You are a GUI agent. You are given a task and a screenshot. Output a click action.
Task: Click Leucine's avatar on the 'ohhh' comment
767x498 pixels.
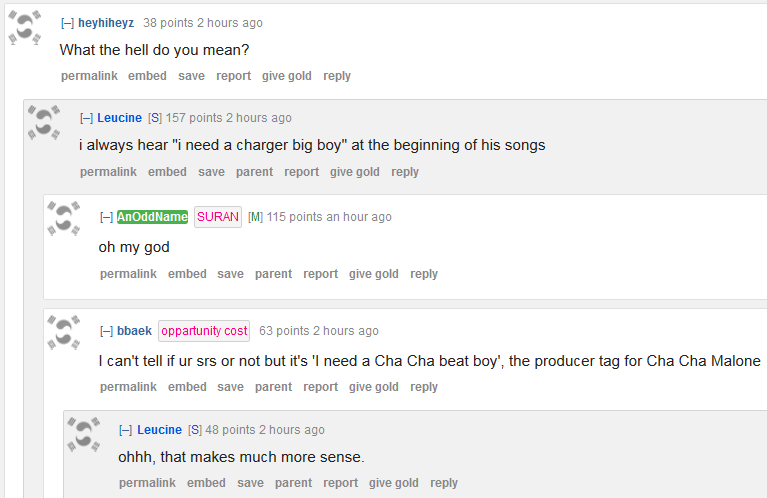tap(83, 432)
